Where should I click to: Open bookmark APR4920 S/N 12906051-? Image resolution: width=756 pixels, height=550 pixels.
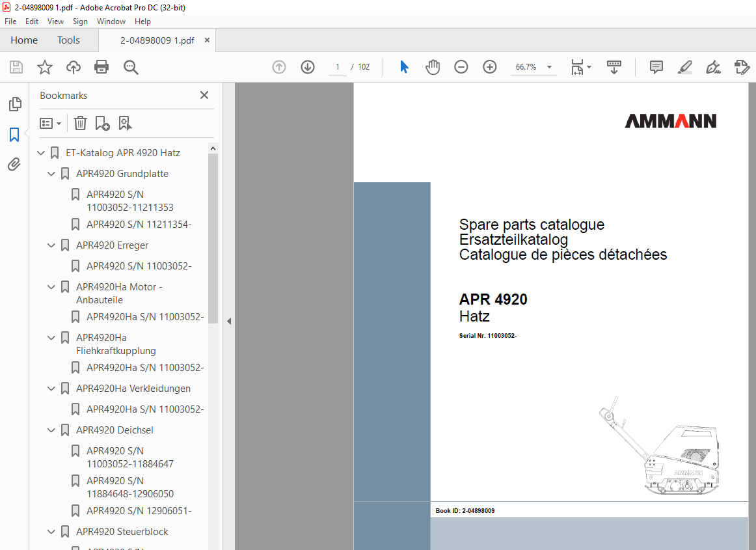139,510
